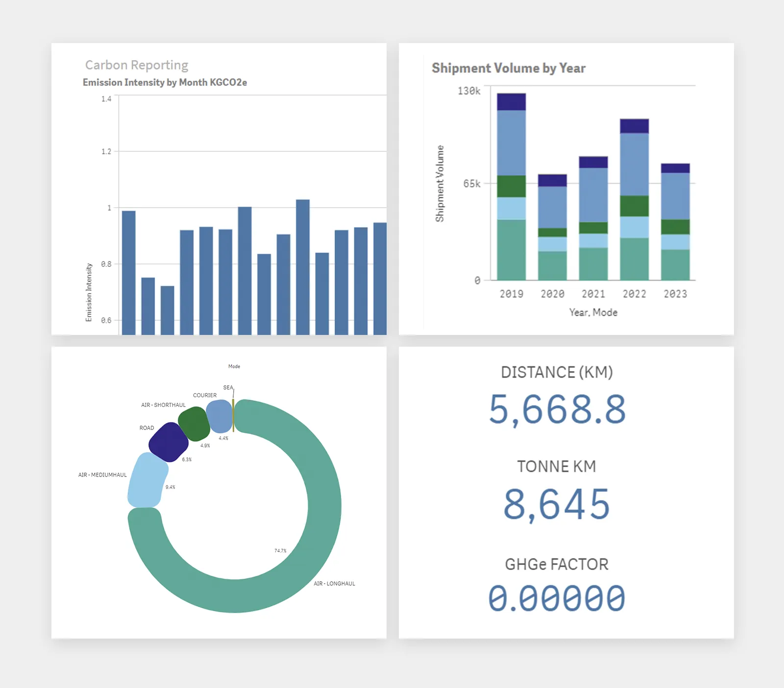
Task: Click the 'Shipment Volume by Year' chart title
Action: click(x=509, y=68)
